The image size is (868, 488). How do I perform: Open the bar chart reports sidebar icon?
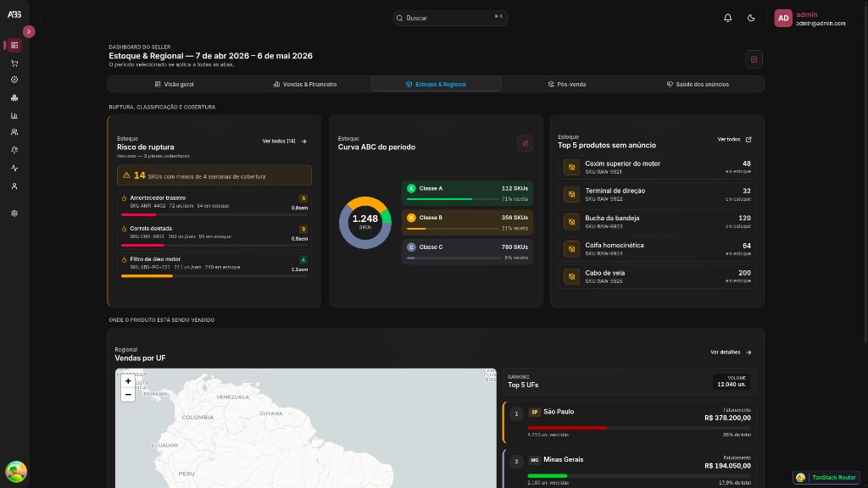14,115
